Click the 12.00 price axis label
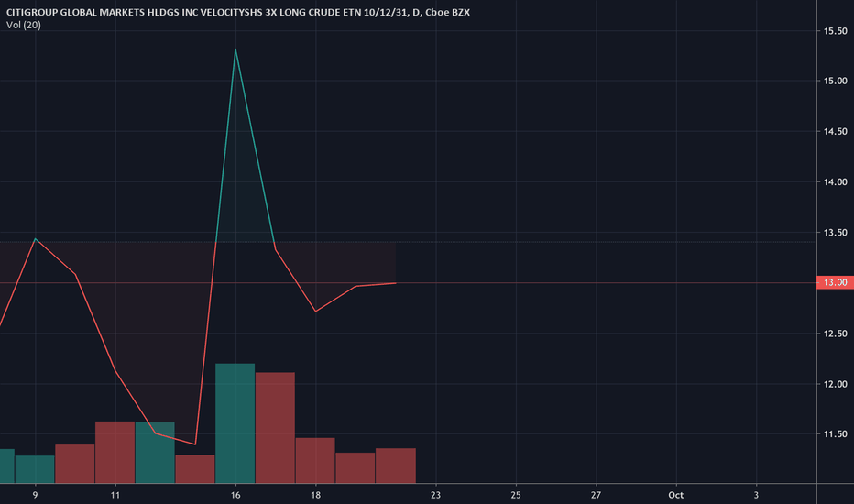This screenshot has width=854, height=504. [x=836, y=384]
